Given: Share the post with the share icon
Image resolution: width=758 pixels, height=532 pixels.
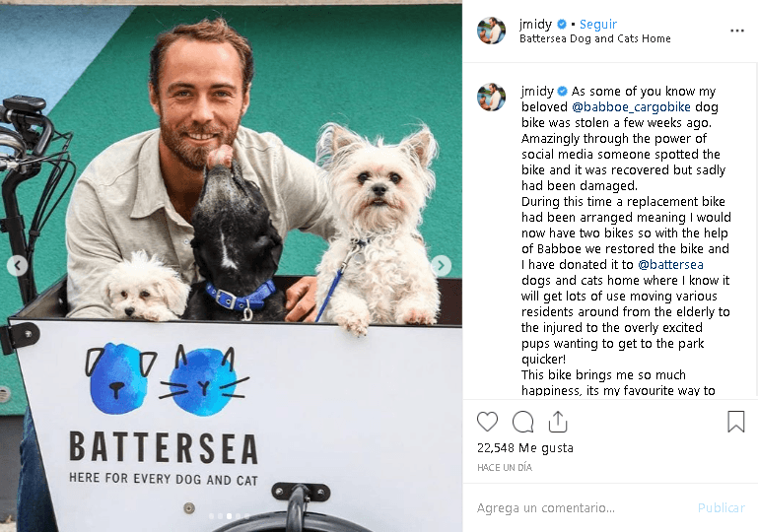Looking at the screenshot, I should click(x=557, y=422).
